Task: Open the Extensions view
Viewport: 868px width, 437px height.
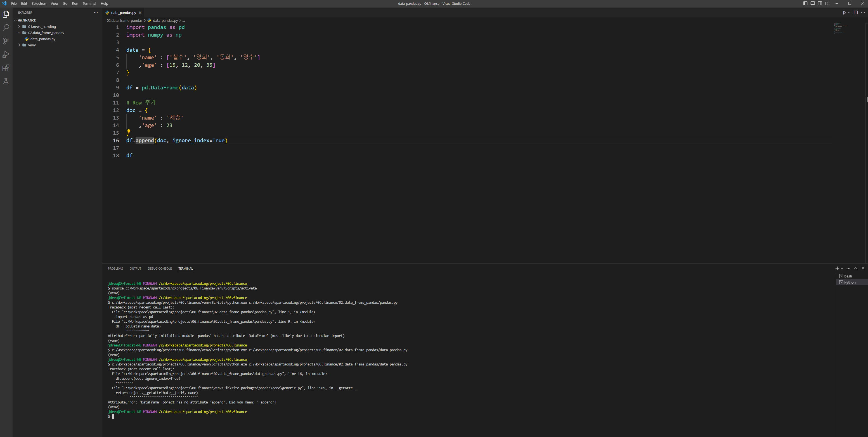Action: 6,68
